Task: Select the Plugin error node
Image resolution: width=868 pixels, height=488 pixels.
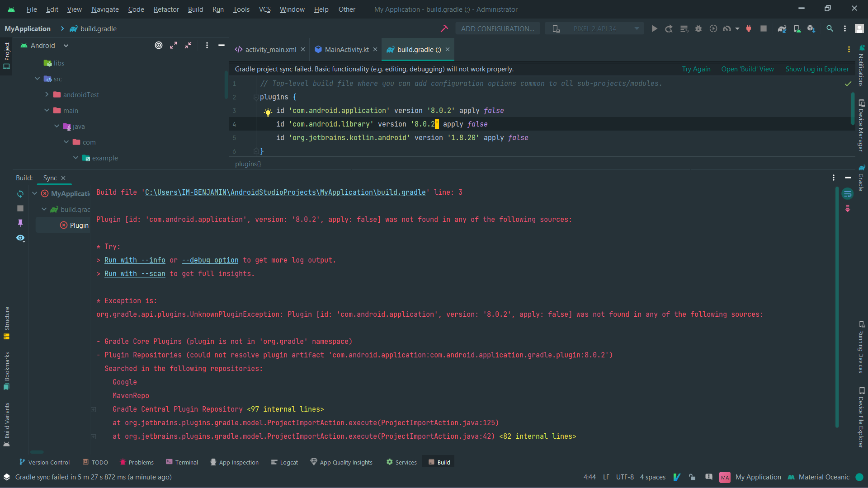Action: tap(75, 225)
